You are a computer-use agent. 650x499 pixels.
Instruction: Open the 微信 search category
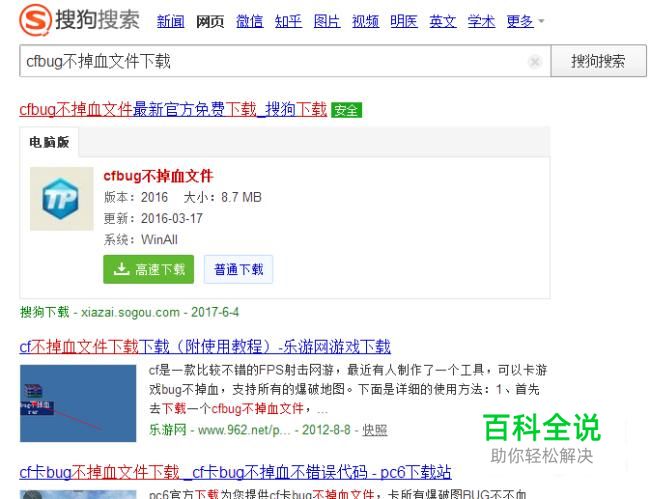point(250,21)
